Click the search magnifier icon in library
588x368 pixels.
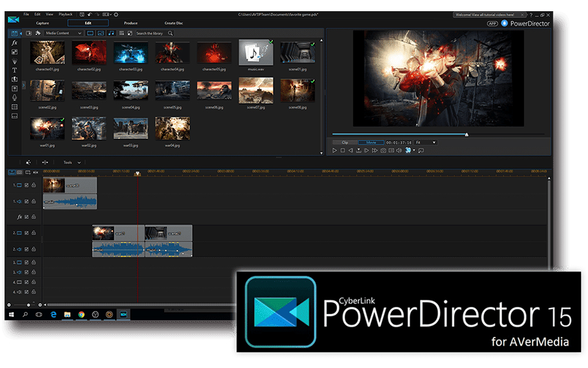tap(171, 33)
